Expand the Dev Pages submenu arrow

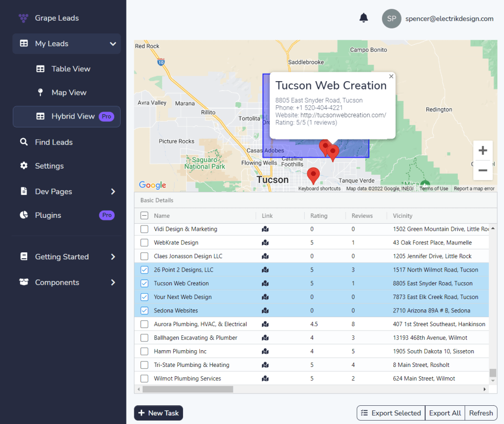click(x=113, y=191)
